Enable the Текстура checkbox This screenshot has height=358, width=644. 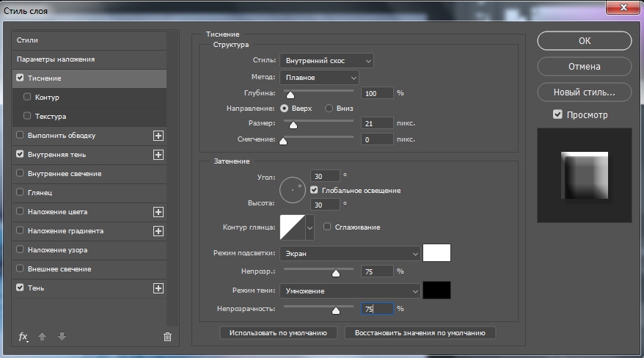(27, 116)
